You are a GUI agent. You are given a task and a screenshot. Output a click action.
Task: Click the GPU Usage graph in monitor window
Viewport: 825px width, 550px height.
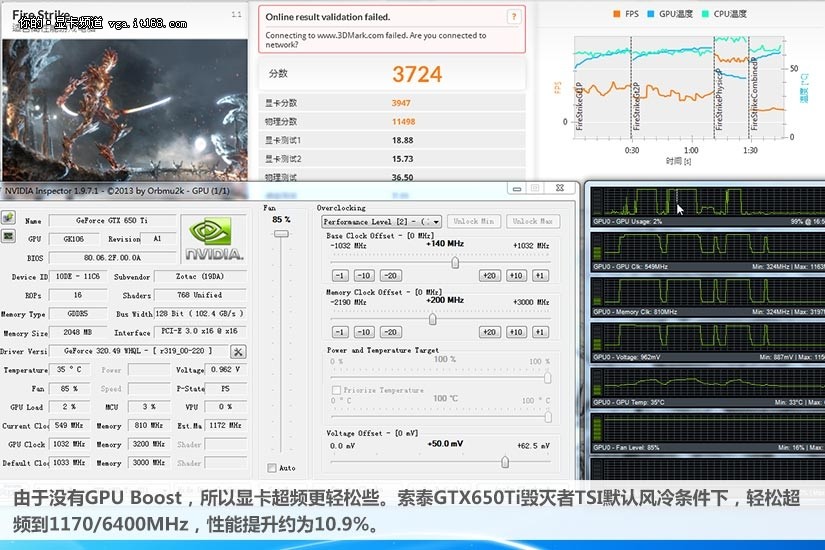(x=708, y=202)
